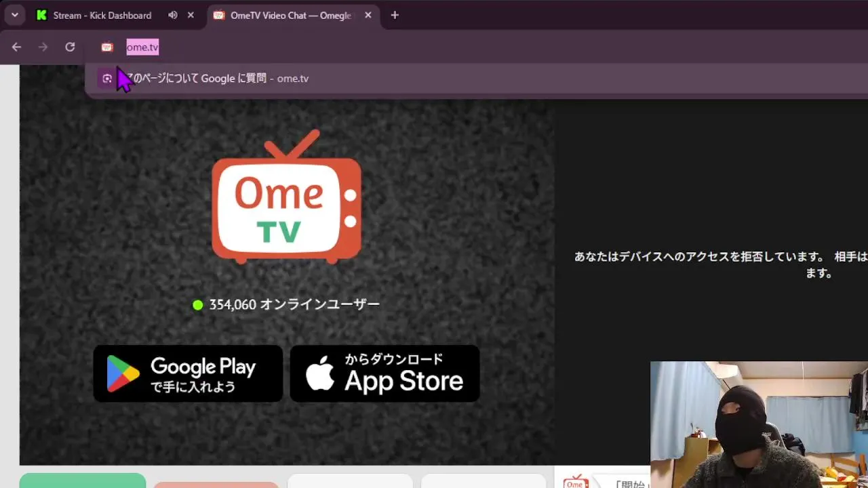
Task: Click the pink stop button at bottom
Action: click(216, 485)
